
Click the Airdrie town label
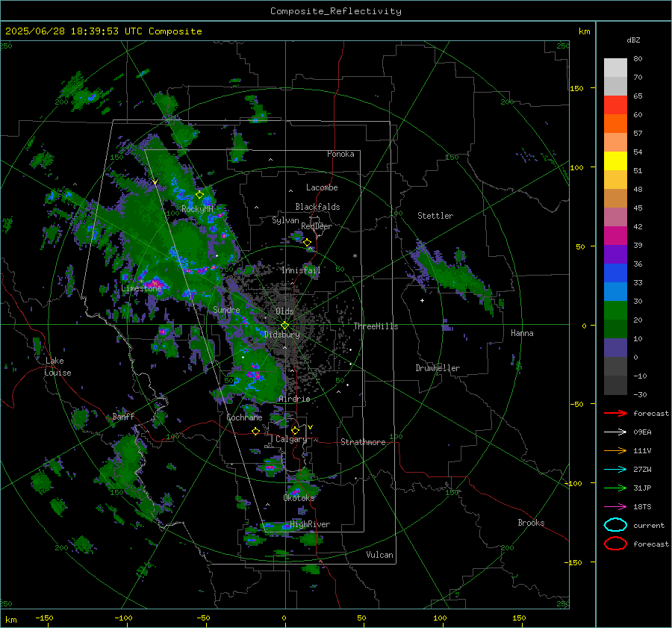click(x=294, y=399)
